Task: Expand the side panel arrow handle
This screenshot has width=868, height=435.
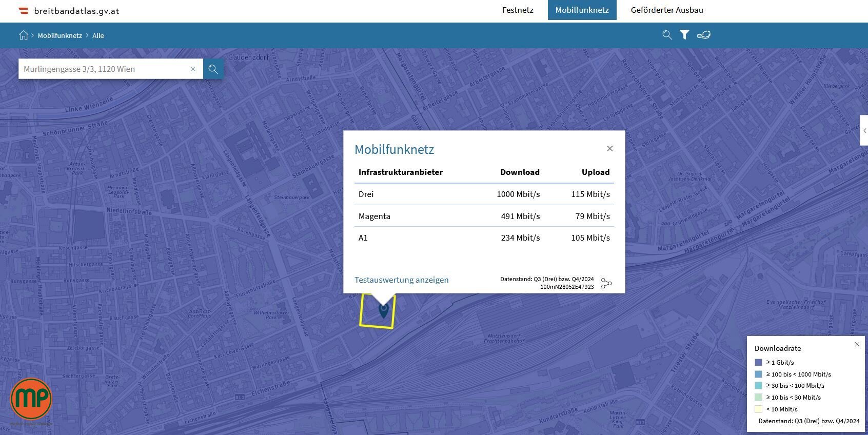Action: coord(864,131)
